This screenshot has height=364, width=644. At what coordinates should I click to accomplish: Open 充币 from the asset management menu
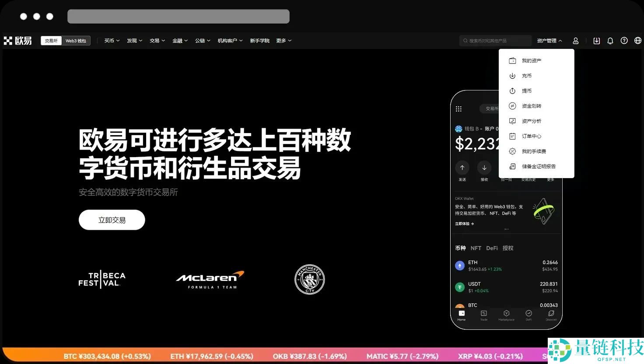pyautogui.click(x=527, y=75)
